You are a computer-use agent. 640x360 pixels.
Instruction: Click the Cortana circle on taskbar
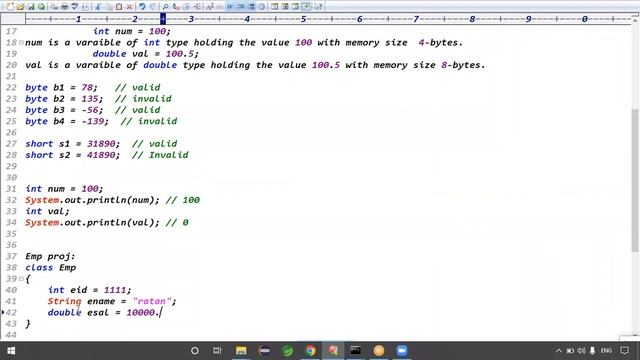(x=195, y=351)
